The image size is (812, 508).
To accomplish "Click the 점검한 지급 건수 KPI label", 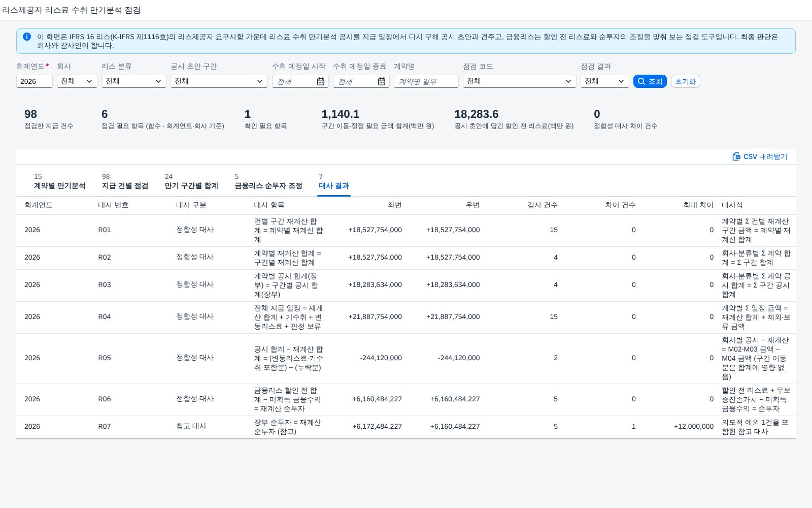I will coord(49,126).
